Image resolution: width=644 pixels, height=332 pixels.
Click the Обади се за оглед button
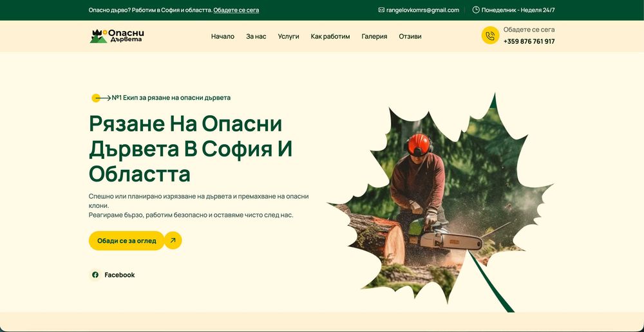click(x=126, y=241)
